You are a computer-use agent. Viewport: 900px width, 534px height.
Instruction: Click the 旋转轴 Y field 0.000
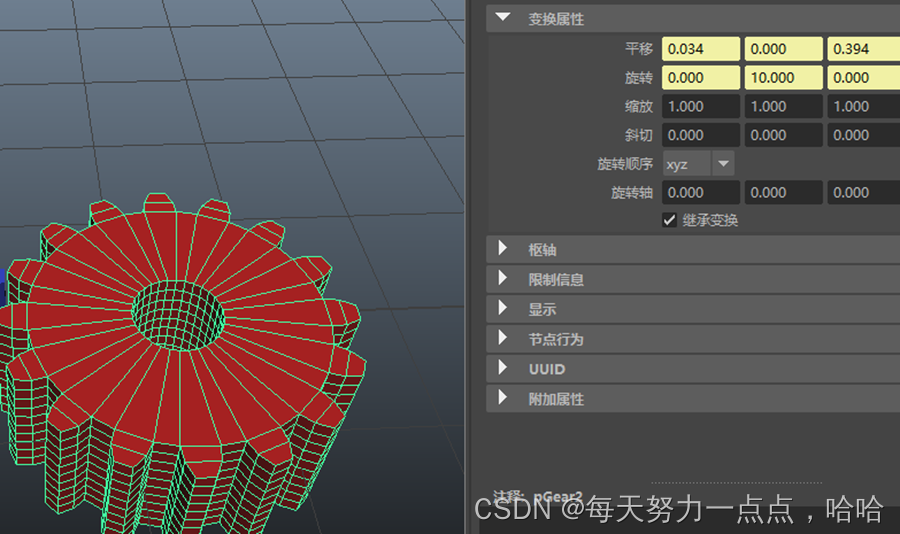pos(783,192)
